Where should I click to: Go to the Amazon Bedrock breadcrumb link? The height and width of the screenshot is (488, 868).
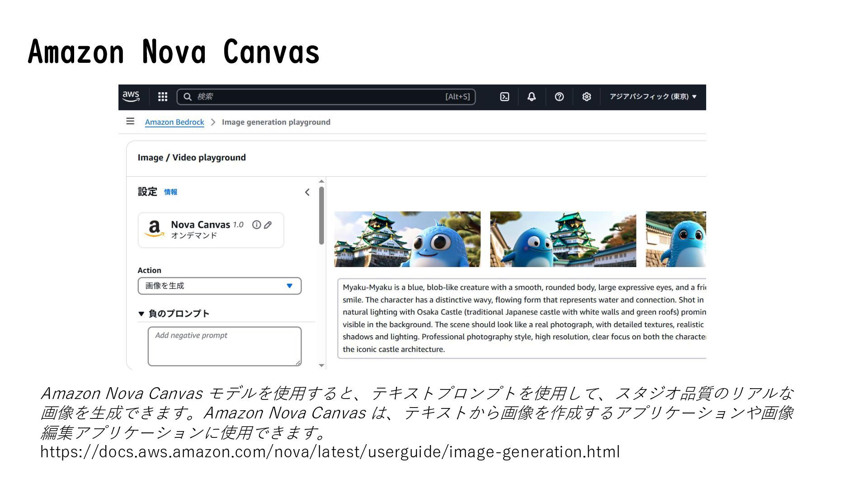pyautogui.click(x=175, y=122)
